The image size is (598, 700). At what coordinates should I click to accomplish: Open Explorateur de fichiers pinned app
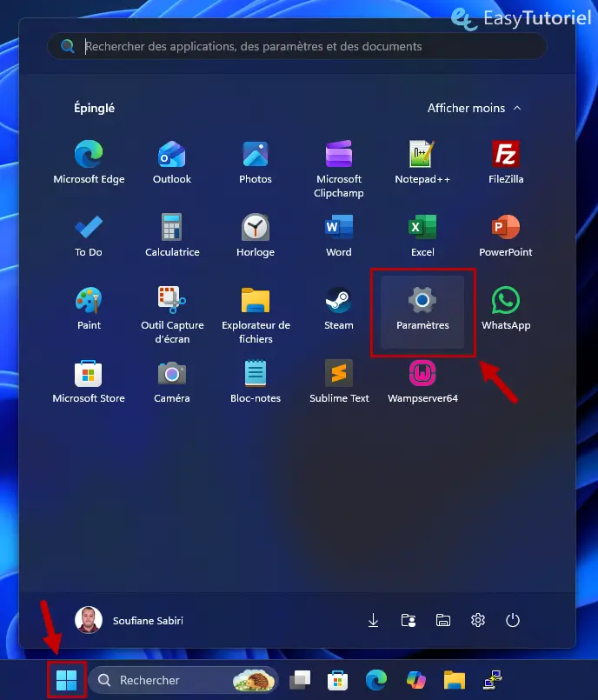pos(256,315)
